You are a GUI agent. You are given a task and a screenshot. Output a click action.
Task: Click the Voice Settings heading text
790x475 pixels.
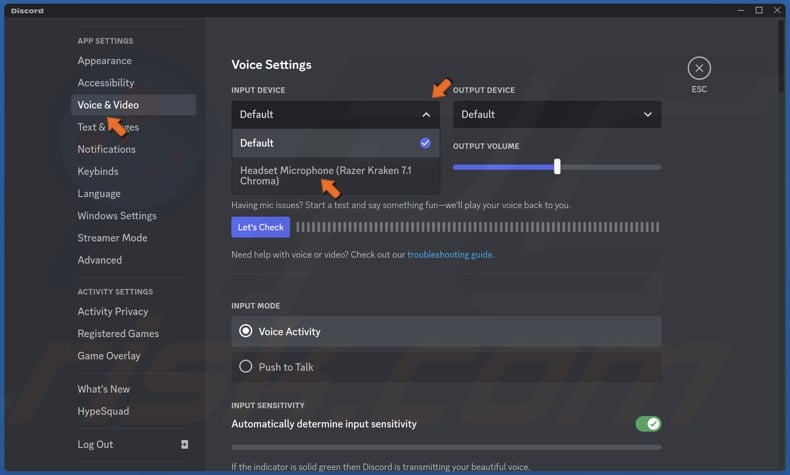[271, 65]
